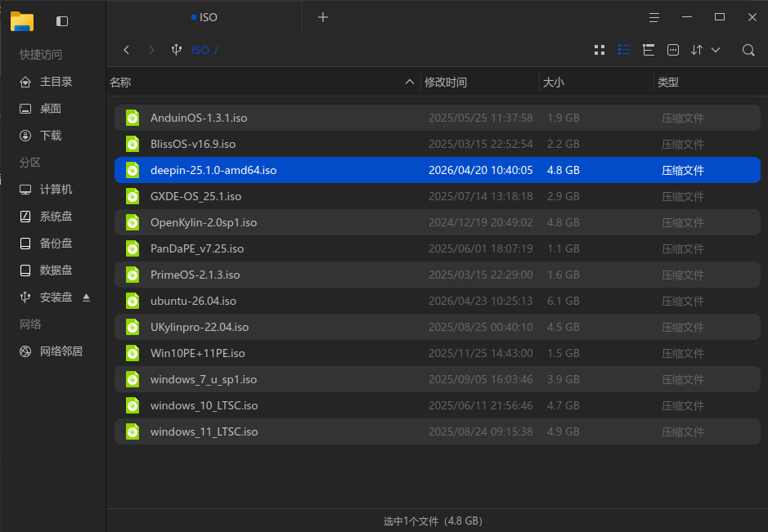
Task: Select windows_10_LTSC.iso file
Action: coord(438,405)
